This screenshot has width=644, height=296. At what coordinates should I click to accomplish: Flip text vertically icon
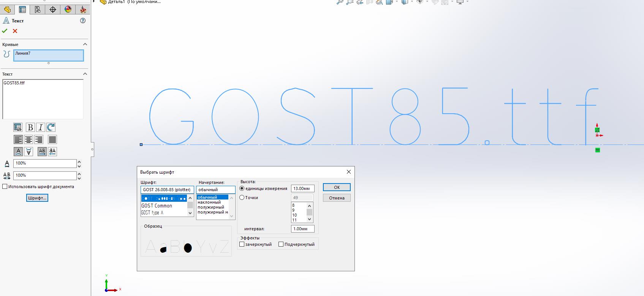click(x=28, y=152)
